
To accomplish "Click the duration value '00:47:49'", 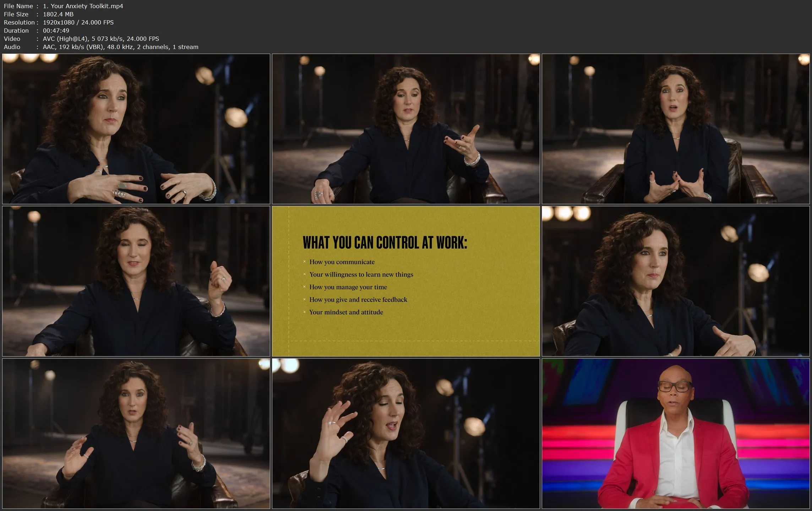I will click(56, 31).
